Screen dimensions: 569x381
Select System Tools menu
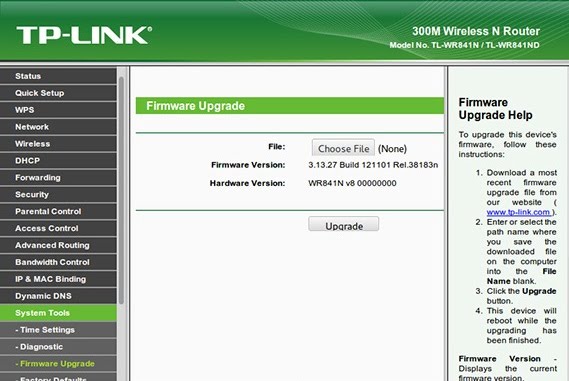58,313
